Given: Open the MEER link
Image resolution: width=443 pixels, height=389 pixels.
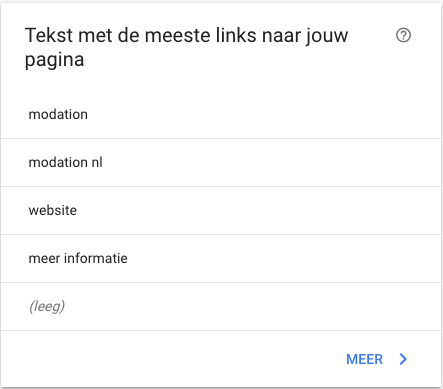Looking at the screenshot, I should coord(364,359).
